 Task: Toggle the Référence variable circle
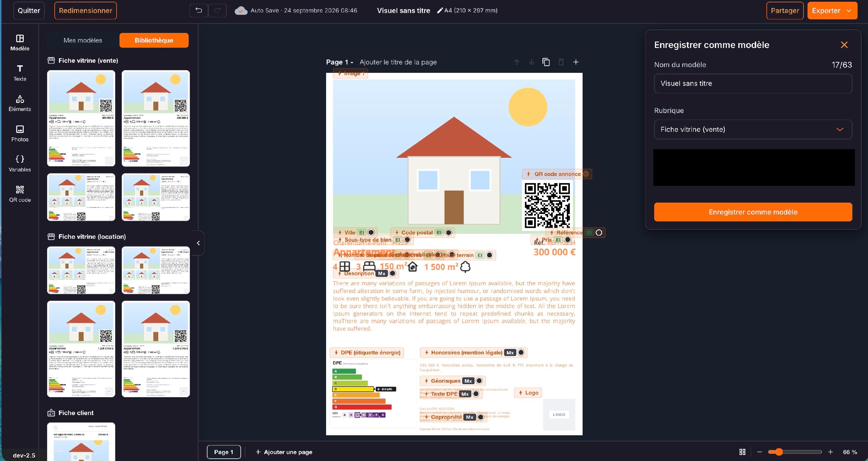(599, 232)
